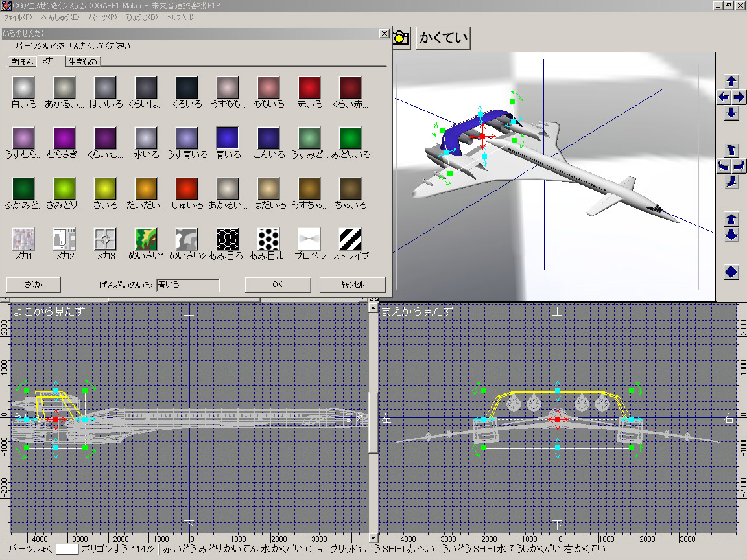The image size is (747, 560).
Task: Click the side-view scrollbar down arrow
Action: (372, 537)
